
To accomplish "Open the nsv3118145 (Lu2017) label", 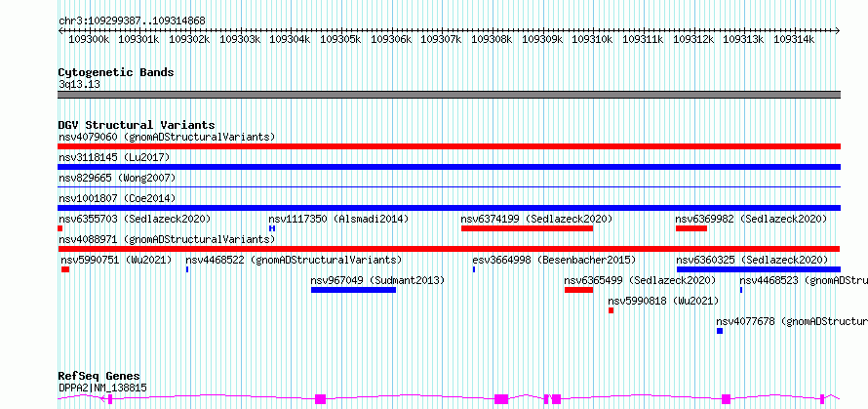I will pyautogui.click(x=114, y=158).
